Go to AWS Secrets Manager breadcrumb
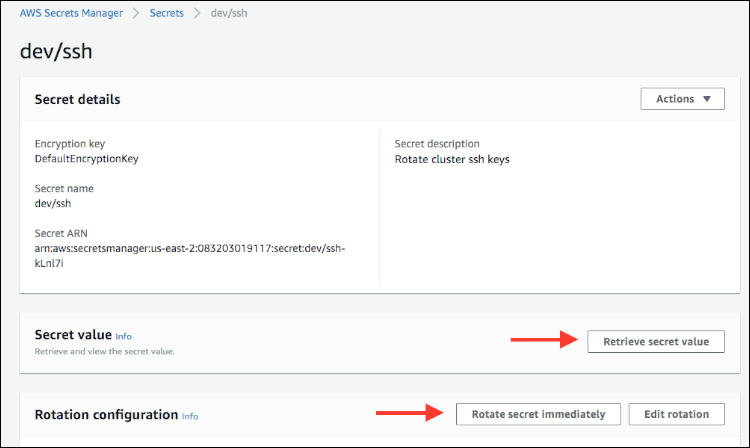Image resolution: width=750 pixels, height=448 pixels. pos(71,13)
